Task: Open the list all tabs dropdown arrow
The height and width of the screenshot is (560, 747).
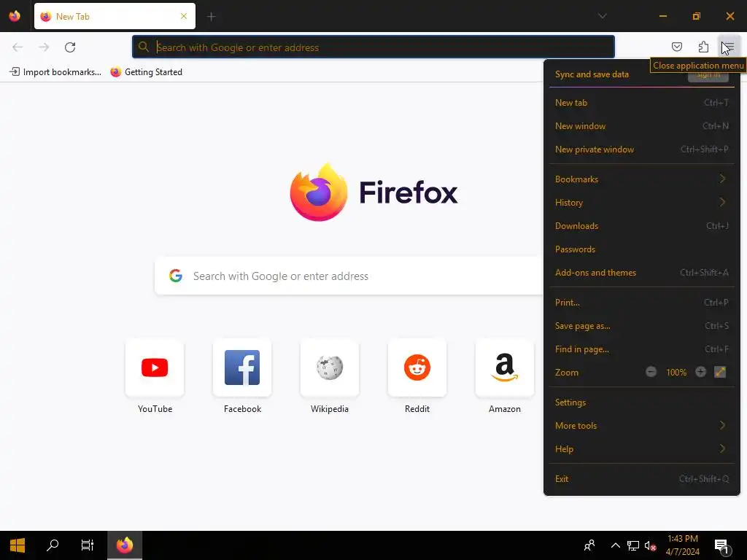Action: tap(602, 16)
